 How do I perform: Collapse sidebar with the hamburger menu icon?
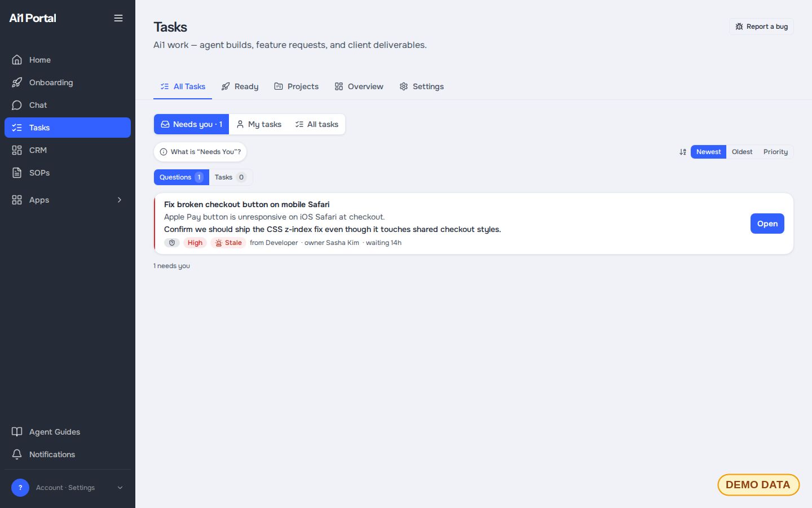point(118,18)
